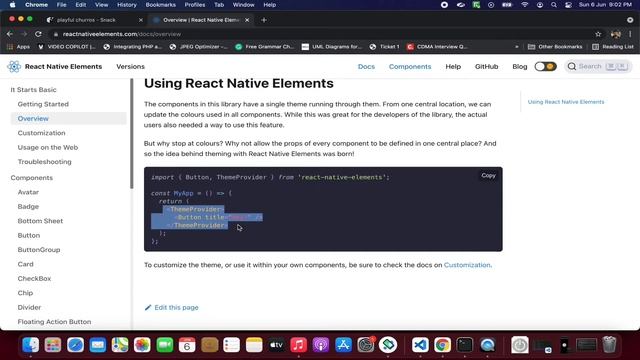The image size is (640, 360).
Task: Click Spotlight search icon in menu bar
Action: click(554, 5)
